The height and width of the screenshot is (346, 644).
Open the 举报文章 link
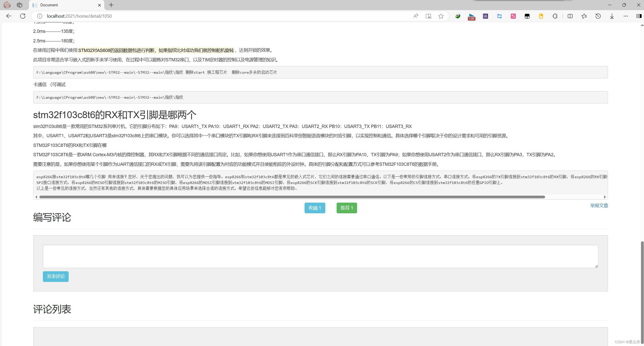(x=599, y=205)
